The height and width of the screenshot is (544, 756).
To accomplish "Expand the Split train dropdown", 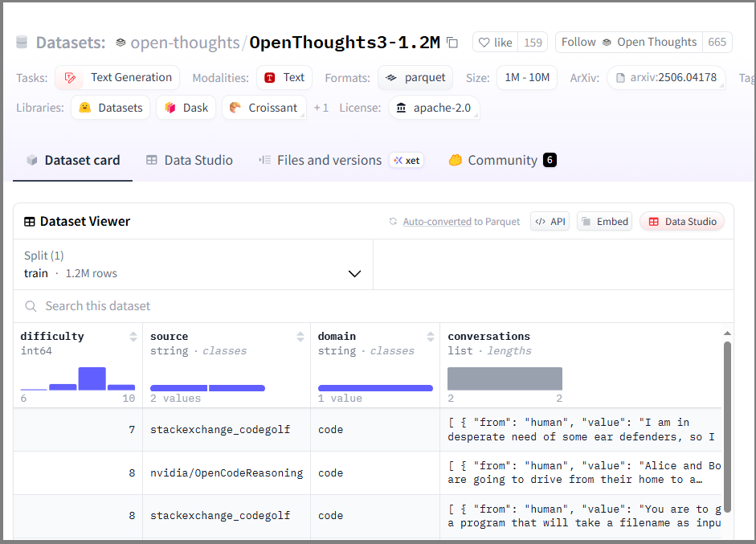I will coord(193,264).
